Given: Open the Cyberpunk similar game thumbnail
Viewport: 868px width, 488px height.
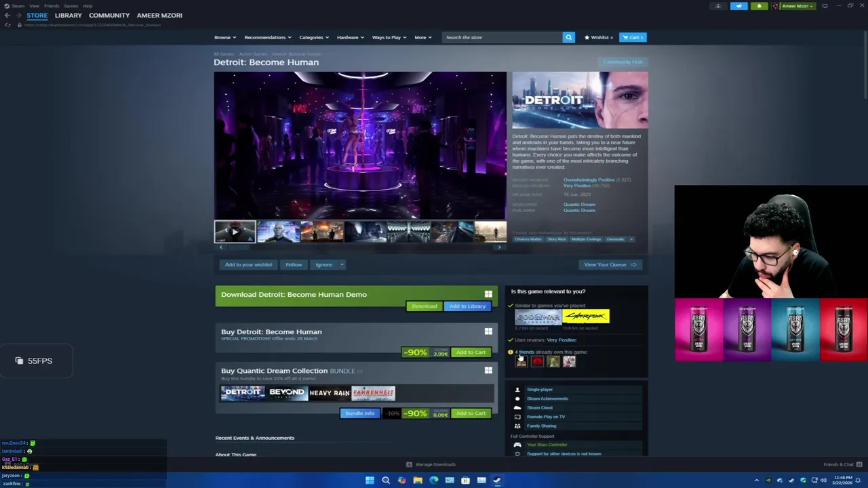Looking at the screenshot, I should coord(586,317).
